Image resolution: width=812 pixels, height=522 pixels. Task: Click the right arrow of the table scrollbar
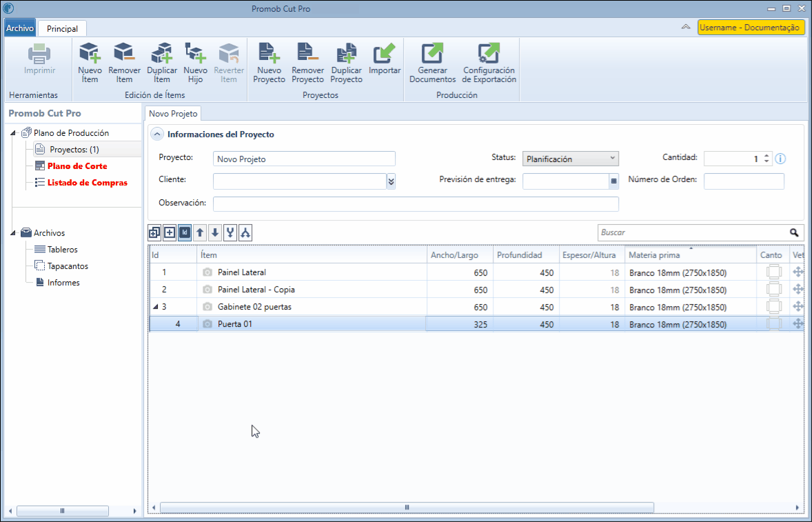(x=798, y=508)
